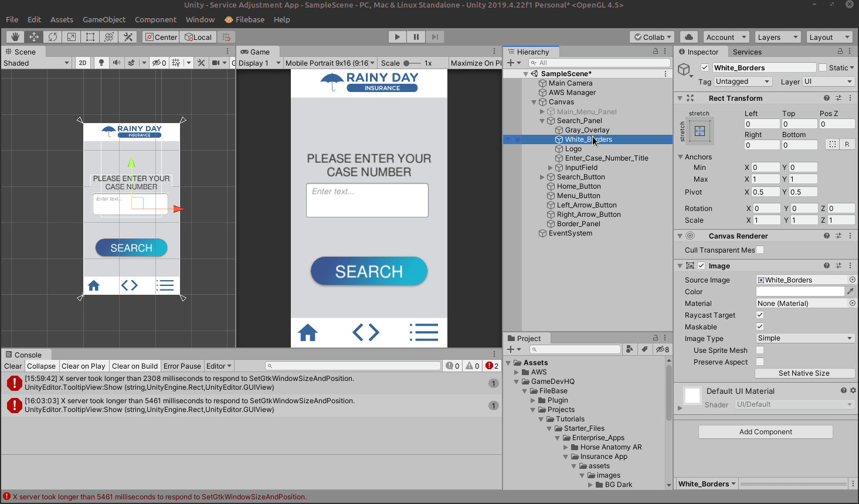
Task: Lock the Hierarchy panel
Action: pyautogui.click(x=656, y=52)
